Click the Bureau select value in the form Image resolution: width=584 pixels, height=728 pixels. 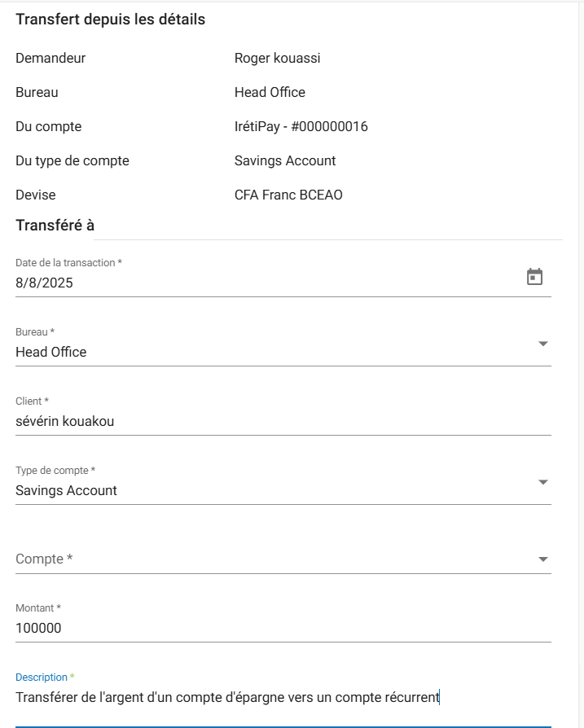[244, 352]
